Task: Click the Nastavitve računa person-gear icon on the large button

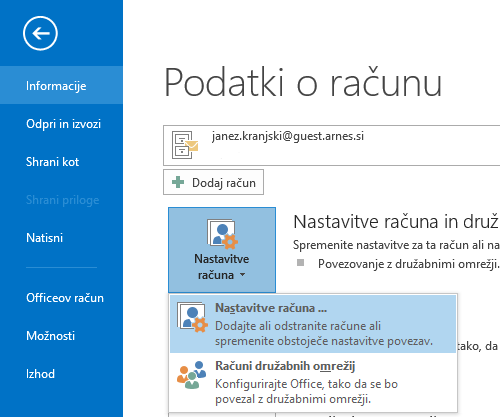Action: [x=222, y=234]
